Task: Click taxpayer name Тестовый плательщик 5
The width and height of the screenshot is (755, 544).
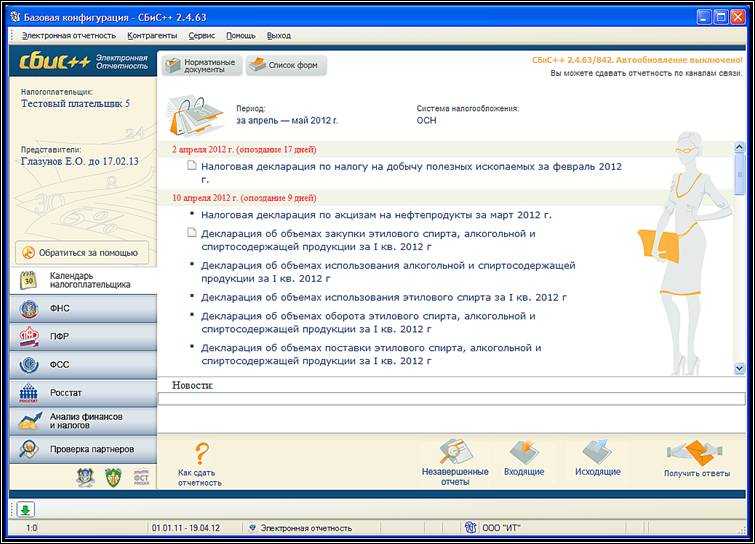Action: 76,104
